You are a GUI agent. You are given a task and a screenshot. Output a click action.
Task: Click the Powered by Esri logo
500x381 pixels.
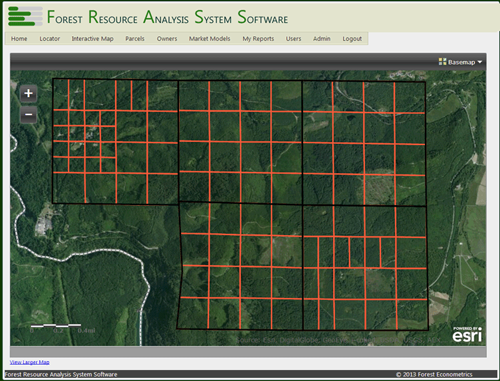[467, 334]
